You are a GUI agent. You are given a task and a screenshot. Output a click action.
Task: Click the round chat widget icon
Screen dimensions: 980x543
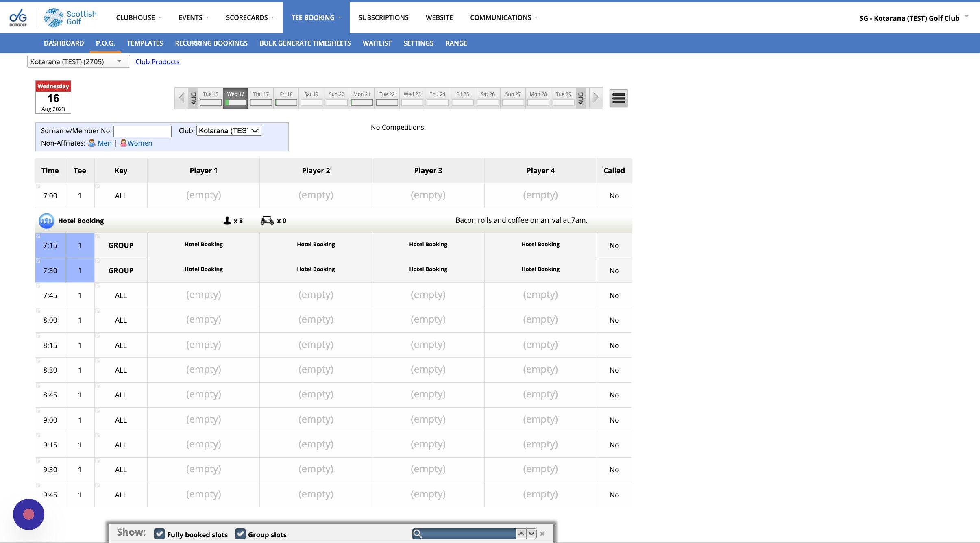pos(28,514)
